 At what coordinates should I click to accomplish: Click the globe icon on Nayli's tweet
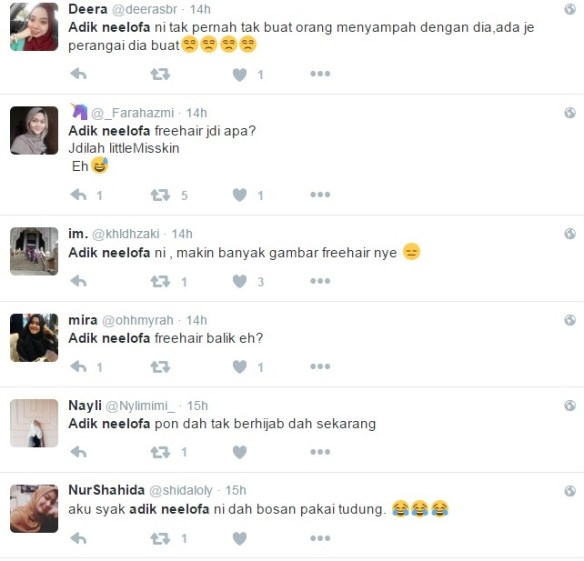pos(570,405)
